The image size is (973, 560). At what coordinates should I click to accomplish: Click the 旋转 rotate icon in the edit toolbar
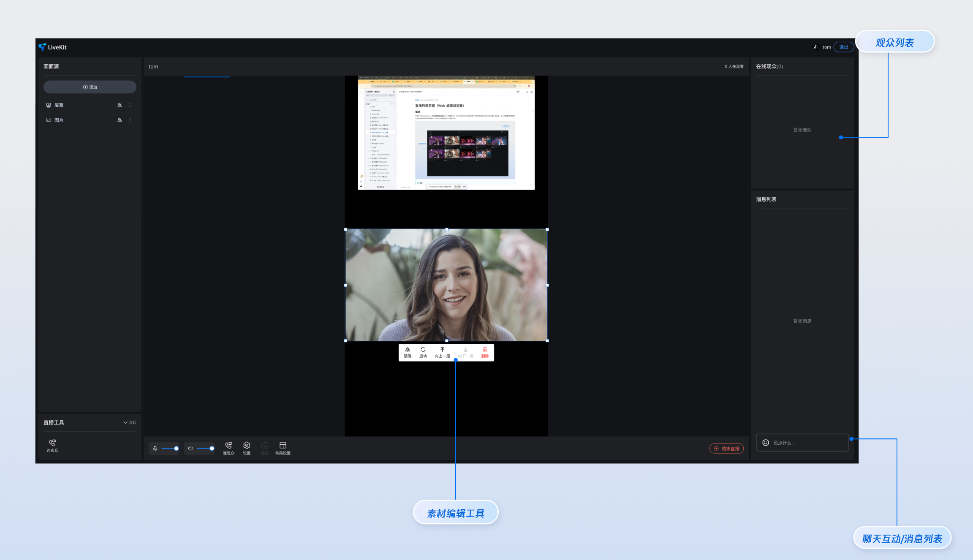tap(423, 350)
